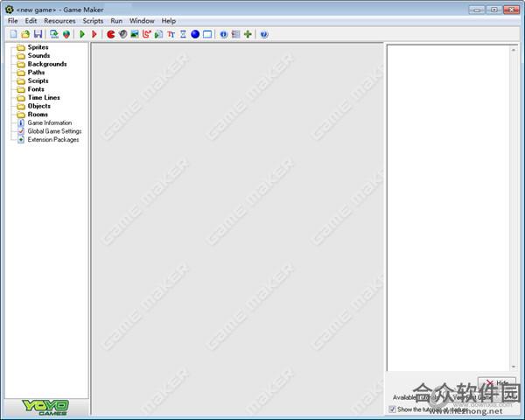The height and width of the screenshot is (420, 525).
Task: Create a time line hourglass icon
Action: click(x=183, y=34)
